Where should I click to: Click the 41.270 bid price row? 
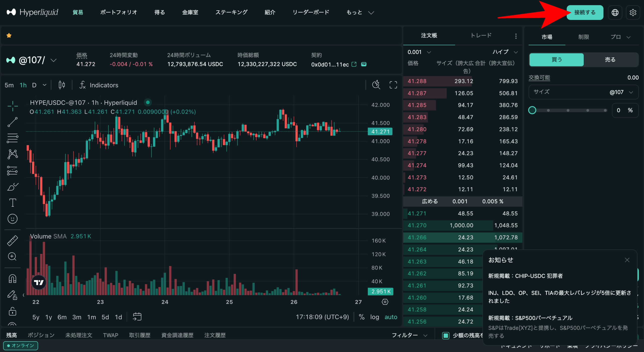pos(463,225)
